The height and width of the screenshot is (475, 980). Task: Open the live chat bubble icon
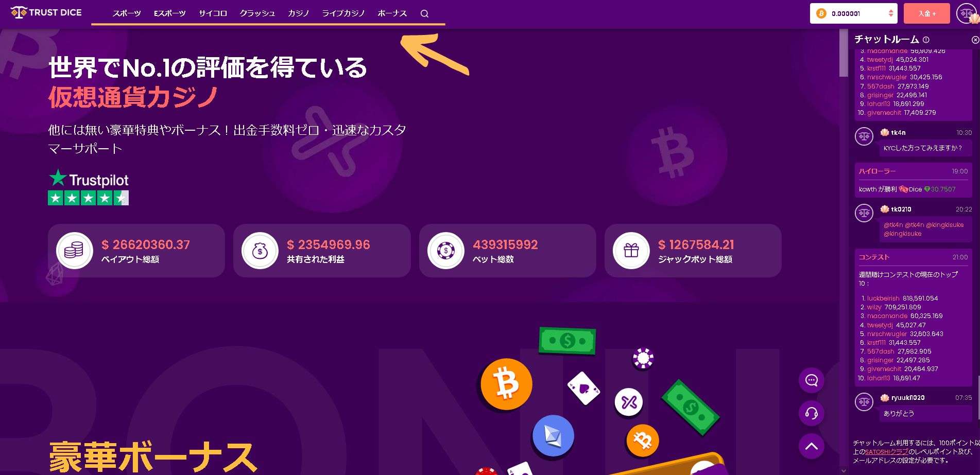coord(812,380)
